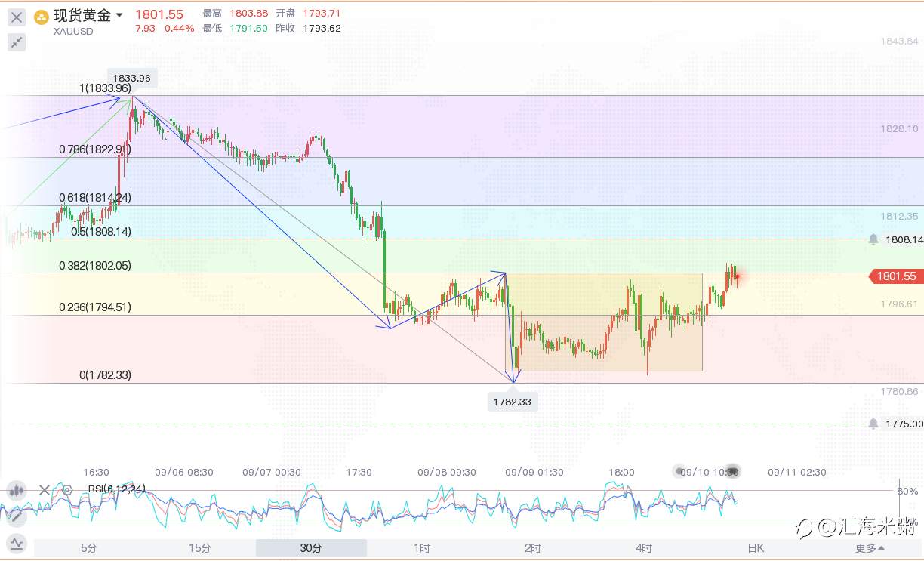Switch to the 2时 timeframe

pyautogui.click(x=533, y=548)
